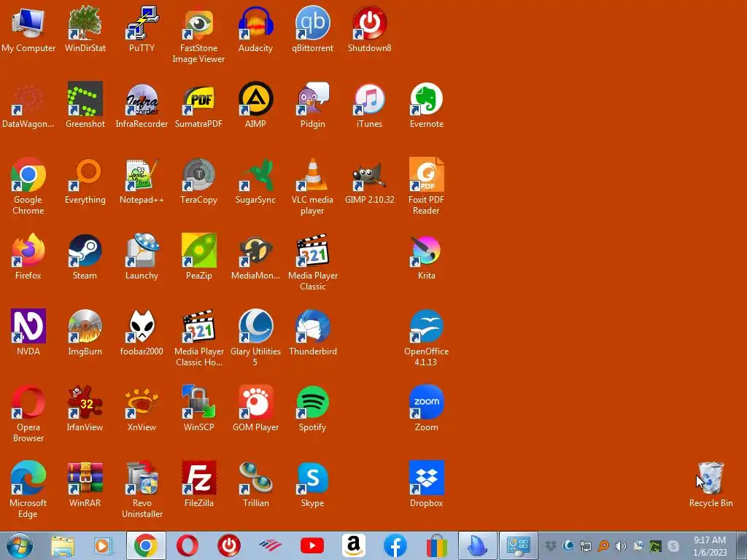Click the taskbar clock showing 9:17 AM
The width and height of the screenshot is (747, 560).
click(x=710, y=545)
